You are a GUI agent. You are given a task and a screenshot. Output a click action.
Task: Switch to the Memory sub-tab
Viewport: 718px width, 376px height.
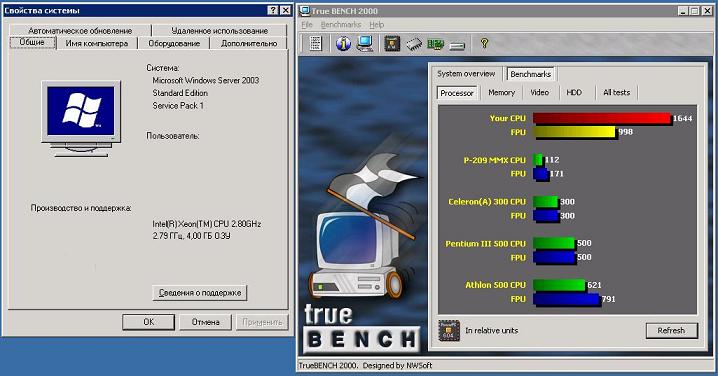click(501, 93)
